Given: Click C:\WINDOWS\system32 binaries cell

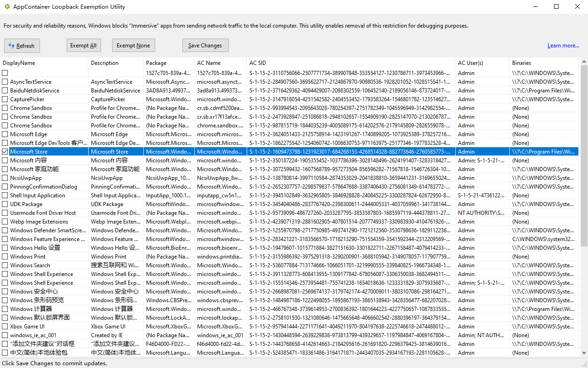Looking at the screenshot, I should [543, 239].
